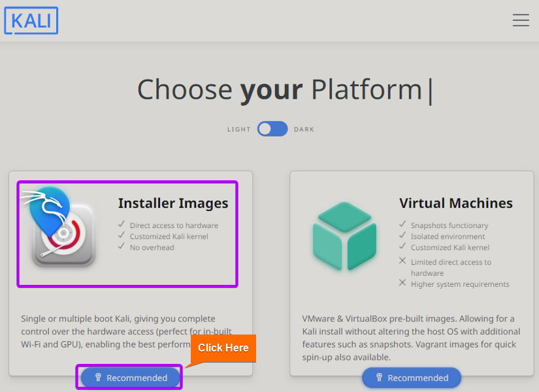Click 'Limited direct access to hardware' text

[451, 267]
